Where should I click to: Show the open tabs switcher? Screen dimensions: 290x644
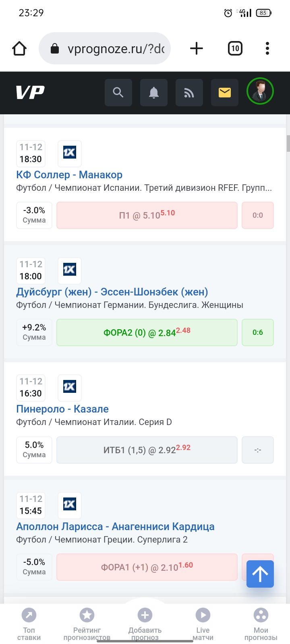click(x=235, y=49)
